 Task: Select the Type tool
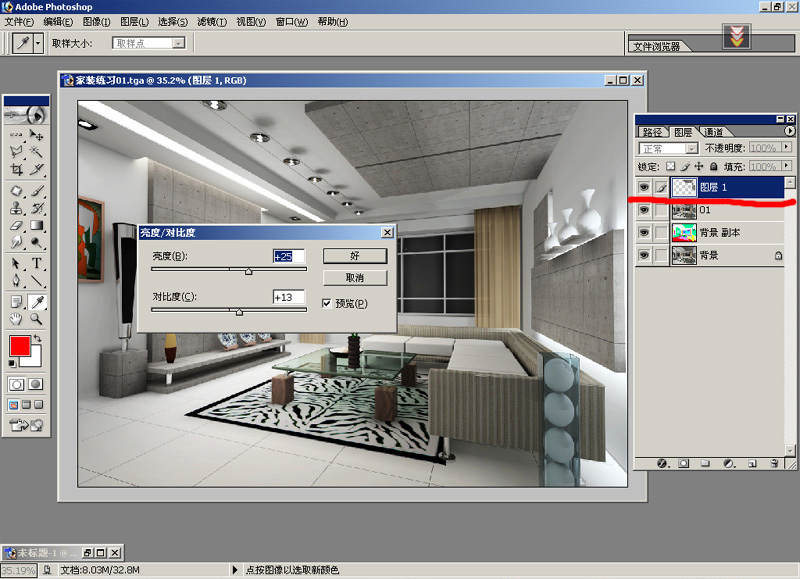pyautogui.click(x=36, y=263)
